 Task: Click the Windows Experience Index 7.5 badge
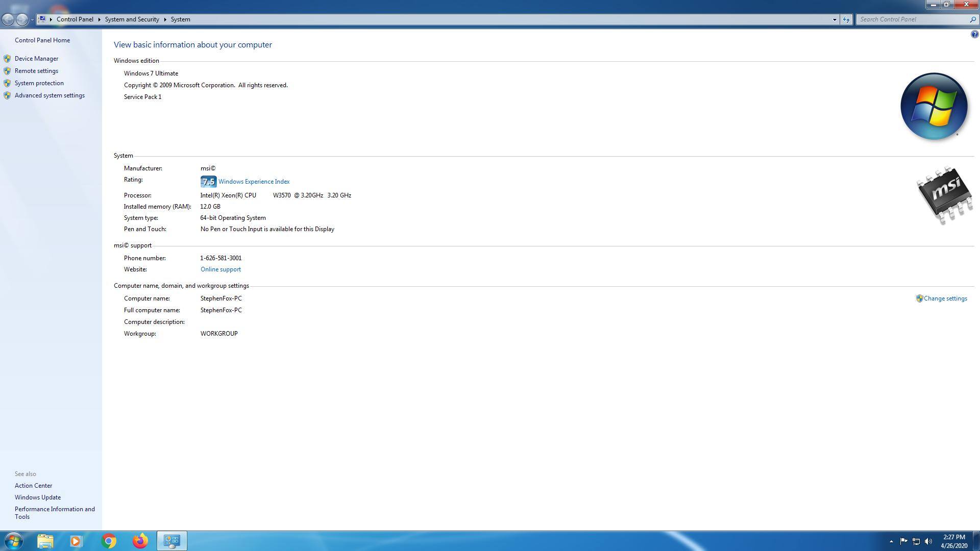(x=208, y=182)
